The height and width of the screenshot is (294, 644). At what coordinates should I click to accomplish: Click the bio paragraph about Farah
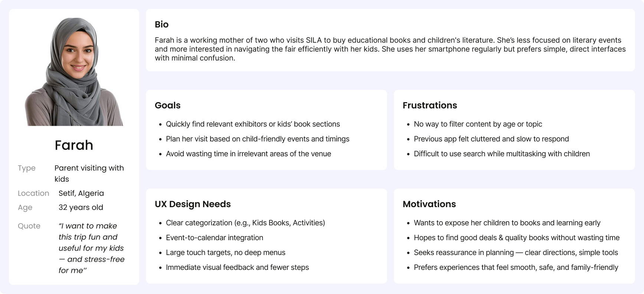point(390,49)
